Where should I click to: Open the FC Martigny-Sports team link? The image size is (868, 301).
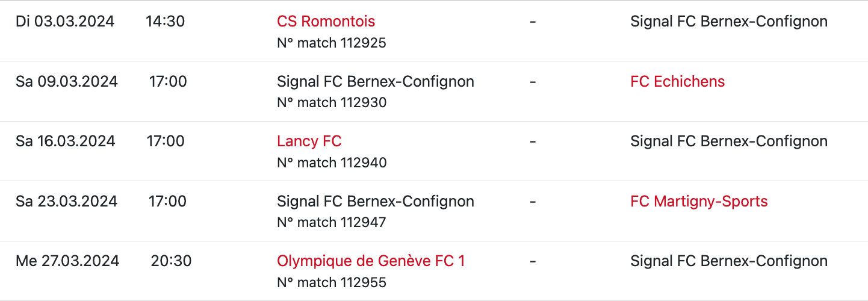(x=699, y=202)
